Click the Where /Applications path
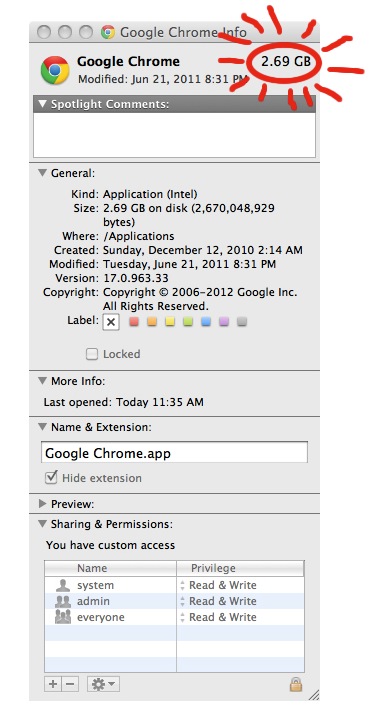The image size is (377, 718). pyautogui.click(x=138, y=236)
